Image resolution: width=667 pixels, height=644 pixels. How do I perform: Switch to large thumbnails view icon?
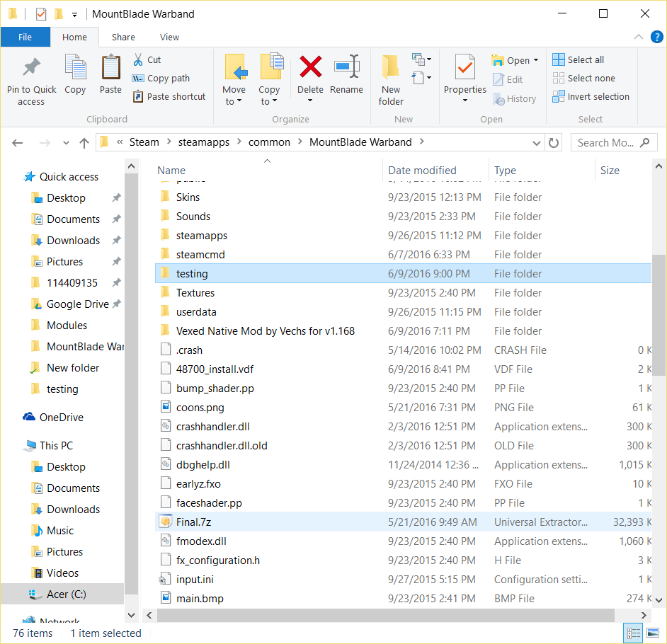[x=653, y=633]
